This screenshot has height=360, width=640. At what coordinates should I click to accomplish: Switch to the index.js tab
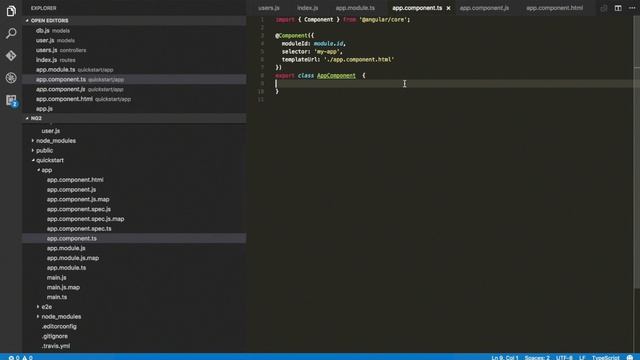[x=307, y=8]
